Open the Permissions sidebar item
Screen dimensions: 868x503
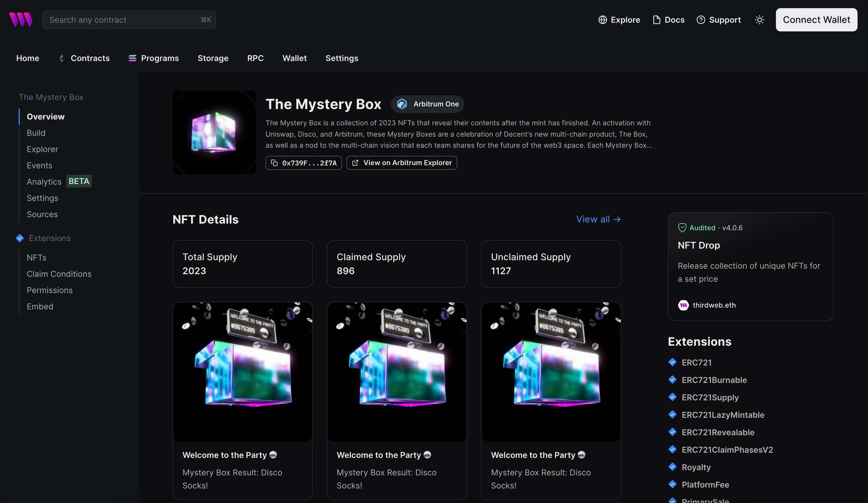tap(49, 290)
